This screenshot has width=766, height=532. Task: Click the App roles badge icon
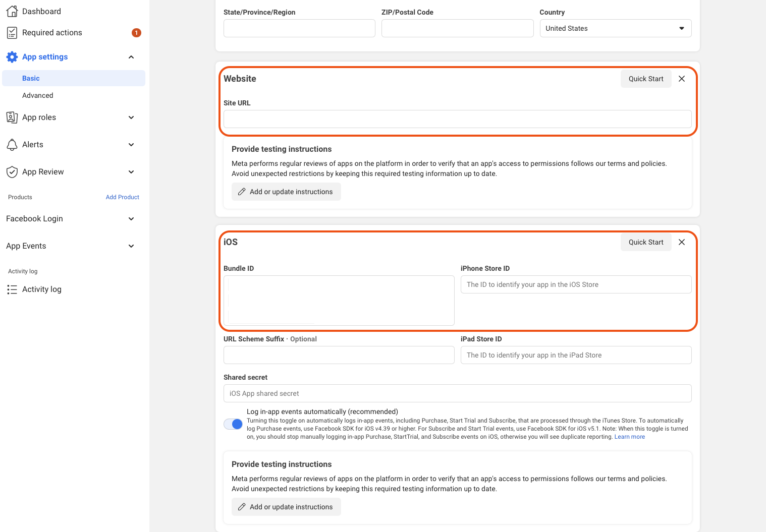[x=12, y=117]
